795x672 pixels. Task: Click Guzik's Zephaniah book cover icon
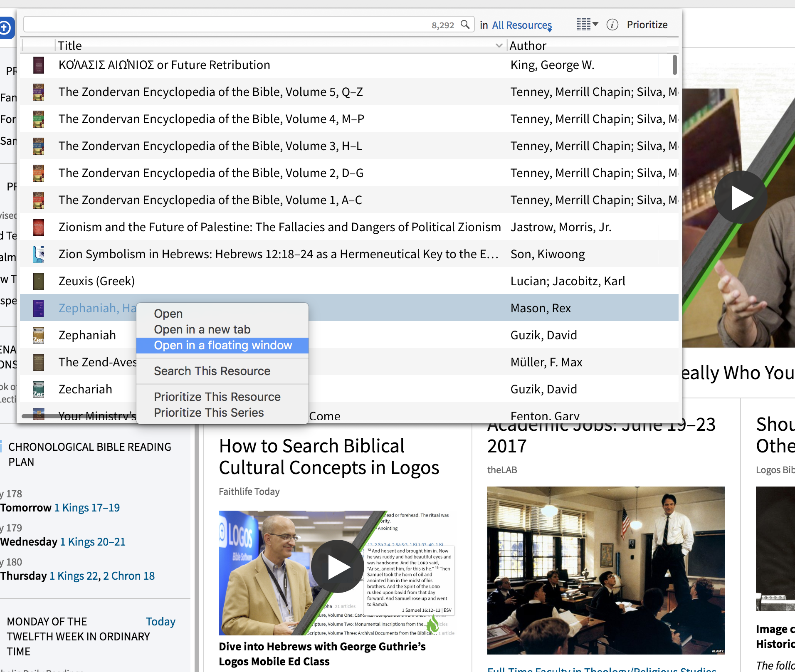click(38, 336)
